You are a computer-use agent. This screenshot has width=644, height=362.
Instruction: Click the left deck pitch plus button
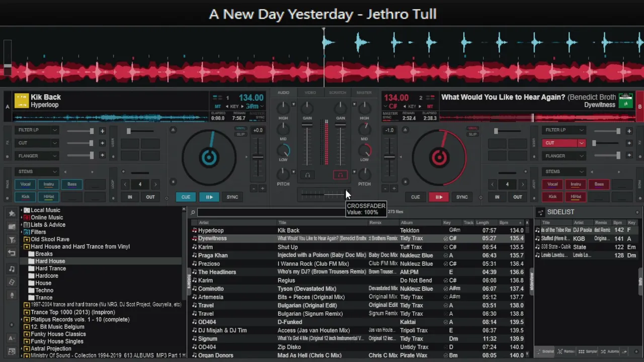263,189
